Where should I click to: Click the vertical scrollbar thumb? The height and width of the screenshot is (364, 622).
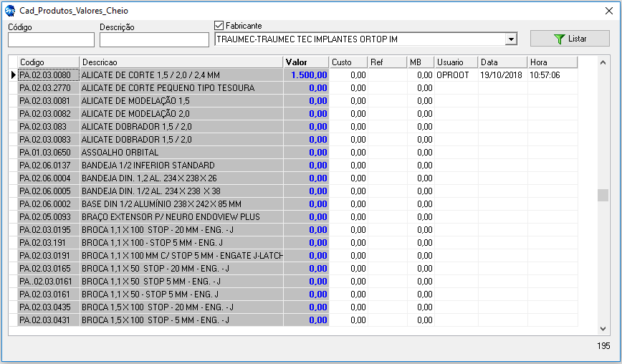coord(603,196)
